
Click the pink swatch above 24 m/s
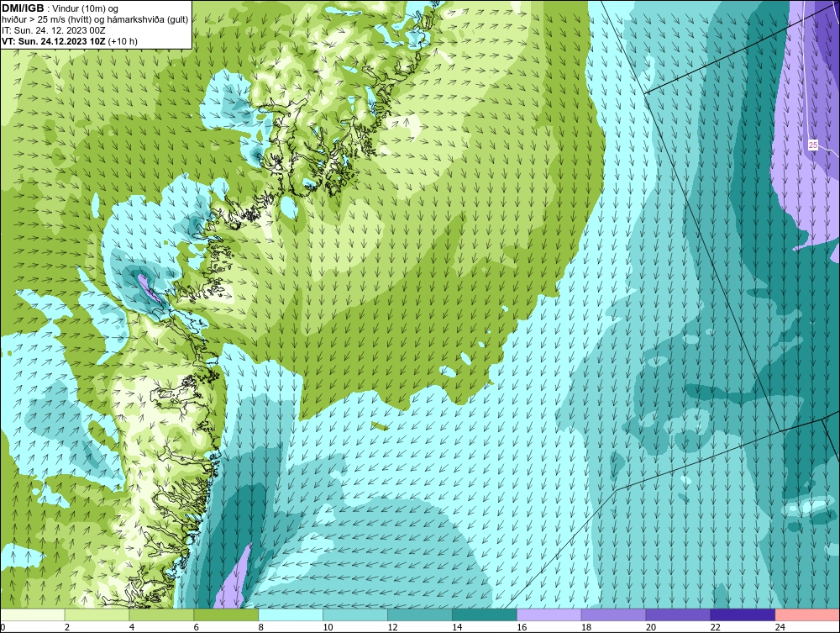point(807,615)
